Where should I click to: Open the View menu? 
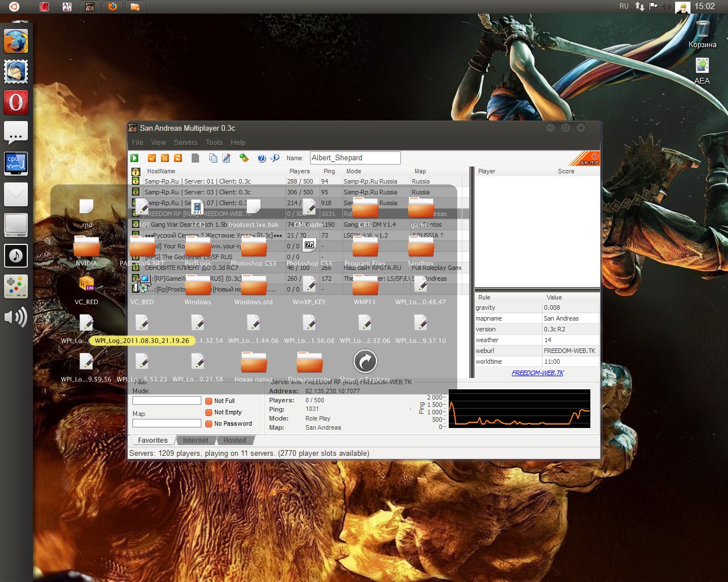[x=159, y=142]
